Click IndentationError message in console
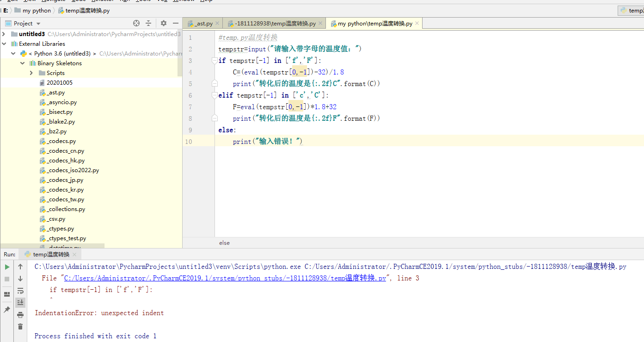Image resolution: width=644 pixels, height=342 pixels. point(99,313)
